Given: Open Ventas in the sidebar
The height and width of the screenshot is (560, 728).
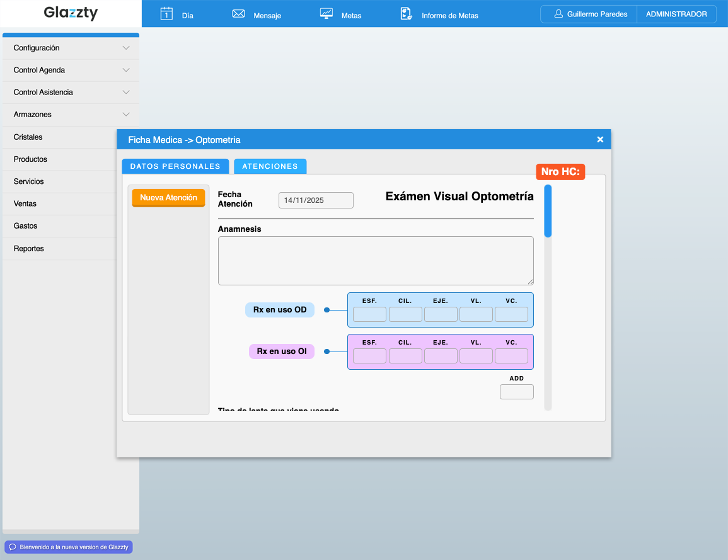Looking at the screenshot, I should coord(25,203).
